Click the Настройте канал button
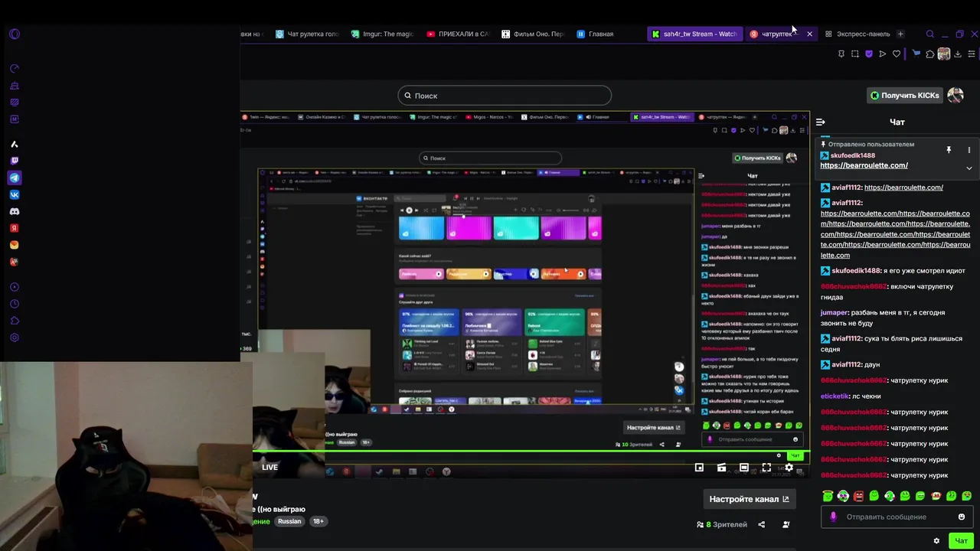This screenshot has width=980, height=551. click(749, 499)
